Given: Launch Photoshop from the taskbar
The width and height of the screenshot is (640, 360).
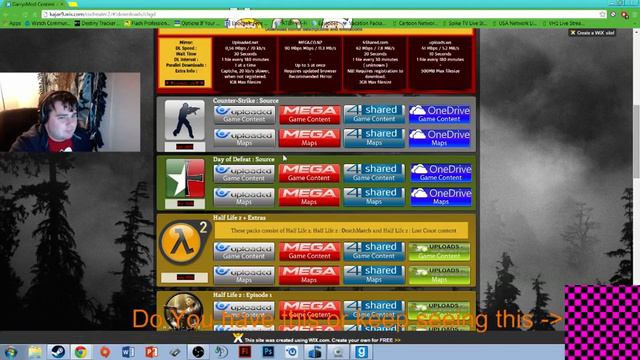Looking at the screenshot, I should point(268,352).
